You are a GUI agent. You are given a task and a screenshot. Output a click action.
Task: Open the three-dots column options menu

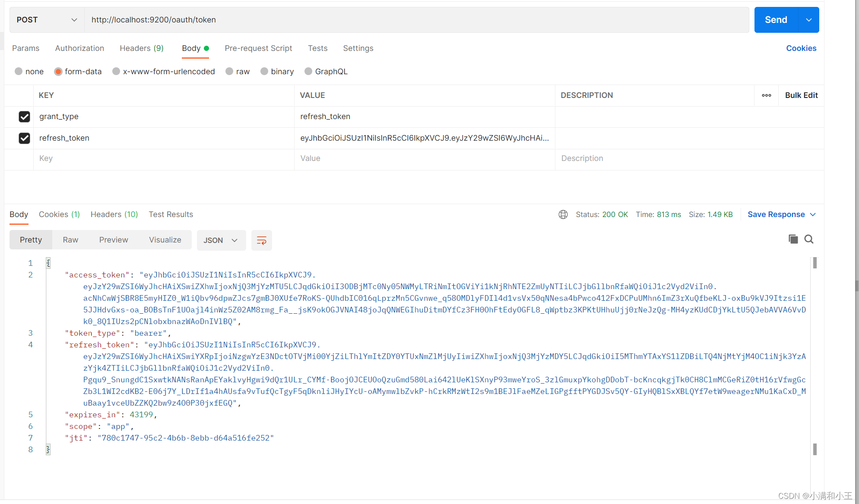(x=766, y=95)
